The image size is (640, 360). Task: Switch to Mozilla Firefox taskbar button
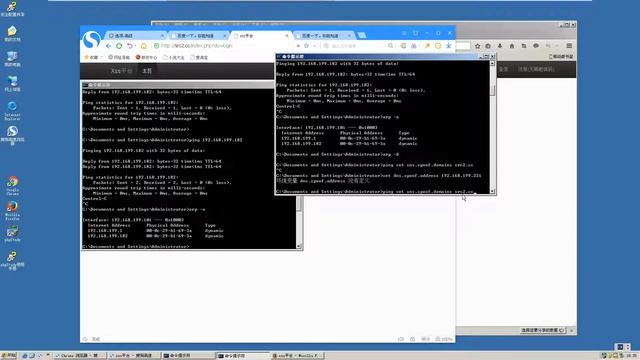pos(297,356)
